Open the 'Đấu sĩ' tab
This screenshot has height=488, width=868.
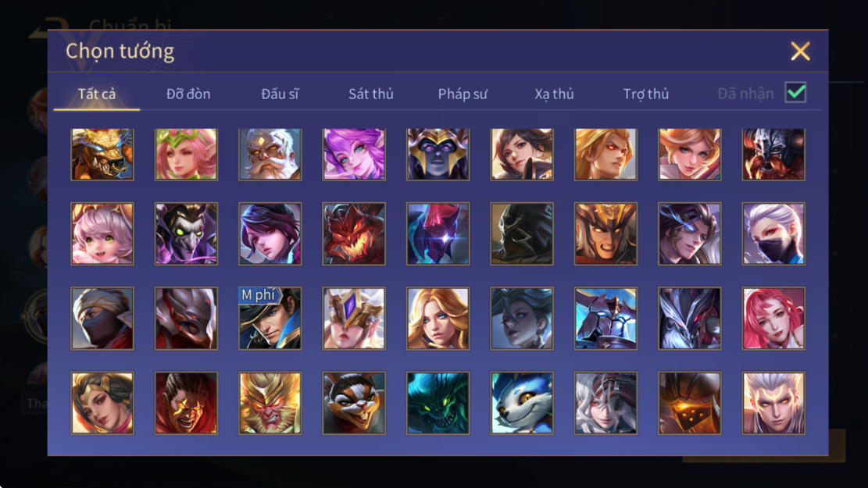[x=280, y=94]
